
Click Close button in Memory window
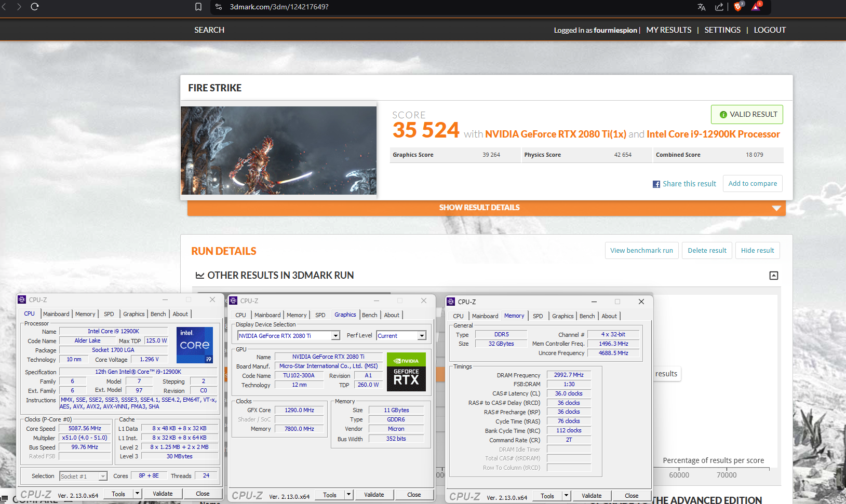click(632, 496)
